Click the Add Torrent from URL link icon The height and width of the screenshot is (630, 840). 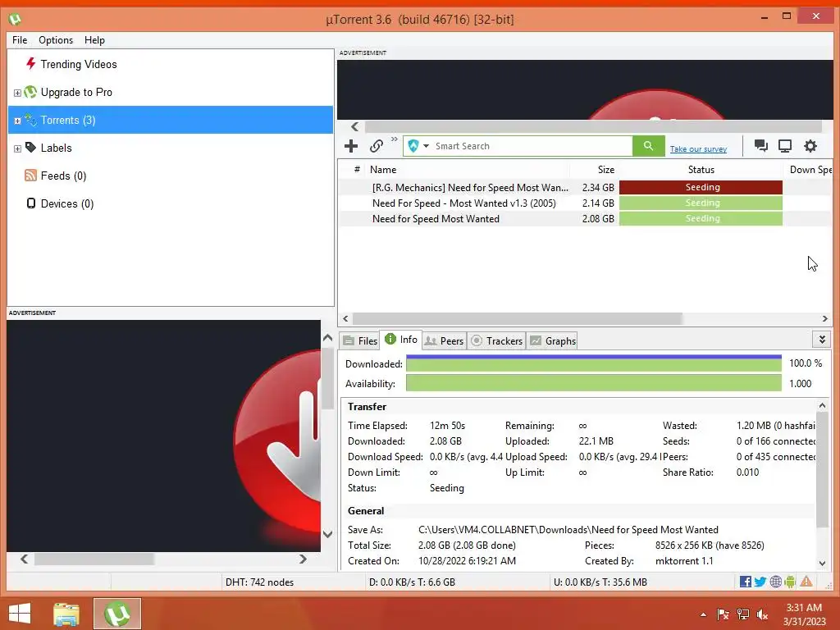(x=376, y=146)
